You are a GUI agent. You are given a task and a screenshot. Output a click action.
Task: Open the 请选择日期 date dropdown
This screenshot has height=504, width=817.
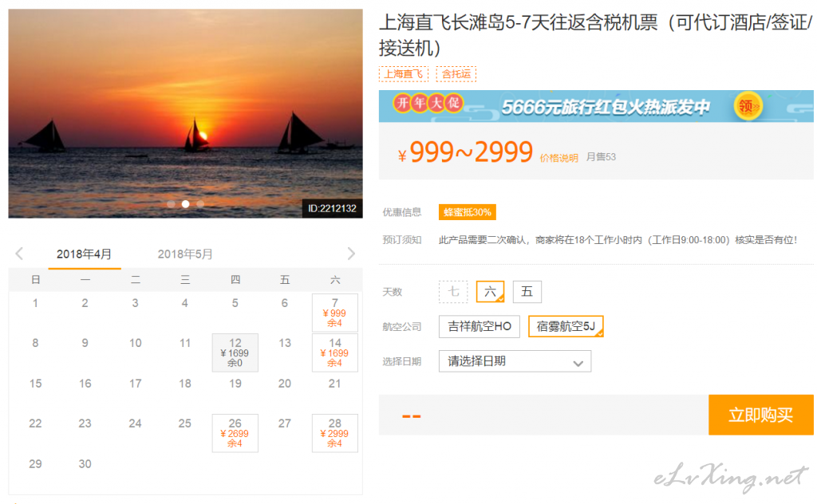click(515, 361)
